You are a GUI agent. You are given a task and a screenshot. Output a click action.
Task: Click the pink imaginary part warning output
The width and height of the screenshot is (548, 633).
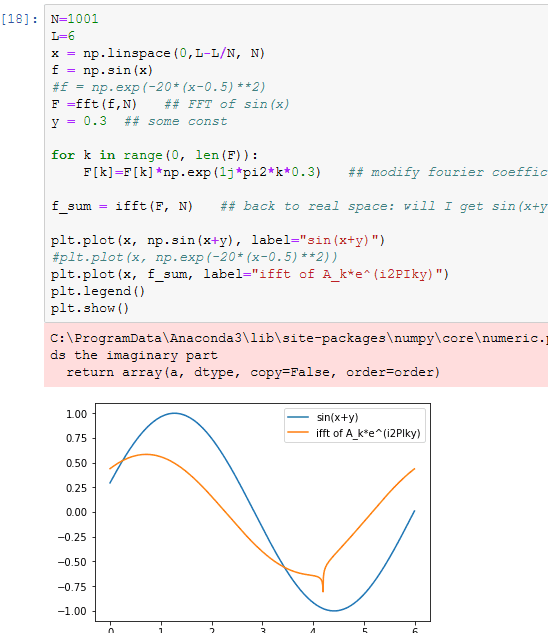pos(296,355)
